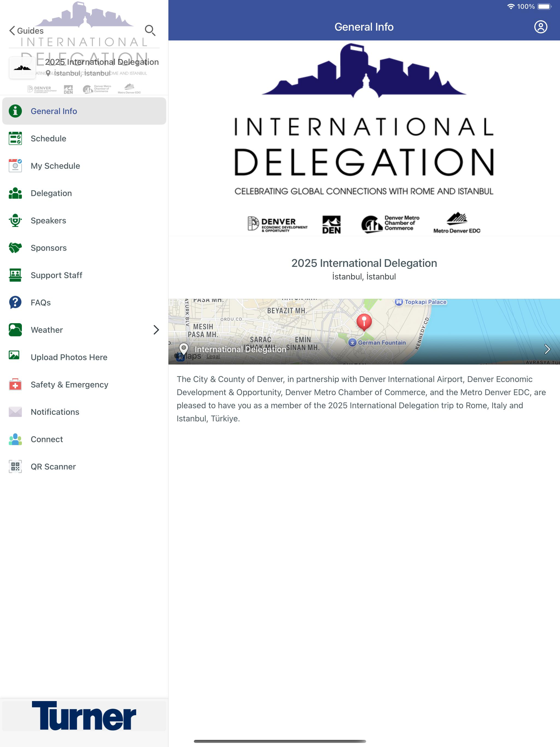The width and height of the screenshot is (560, 747).
Task: Tap the DEN airport logo
Action: click(331, 224)
